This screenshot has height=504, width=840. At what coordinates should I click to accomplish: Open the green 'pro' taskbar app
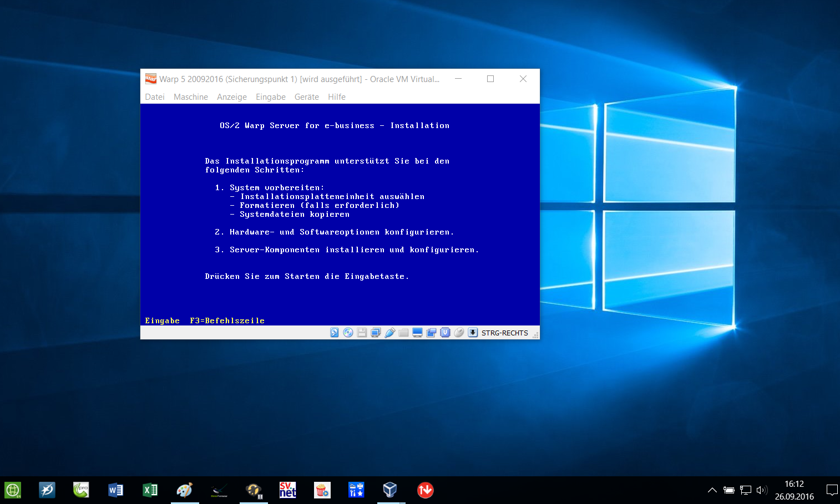(x=82, y=490)
